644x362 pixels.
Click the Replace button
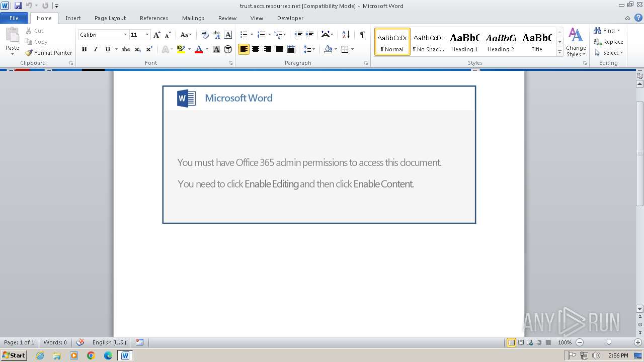tap(609, 42)
